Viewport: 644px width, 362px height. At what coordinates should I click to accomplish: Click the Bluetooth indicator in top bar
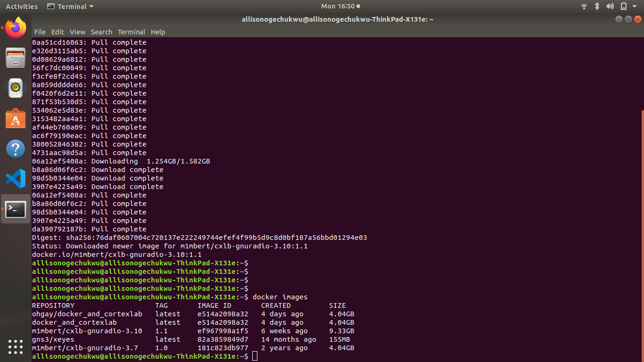[597, 7]
